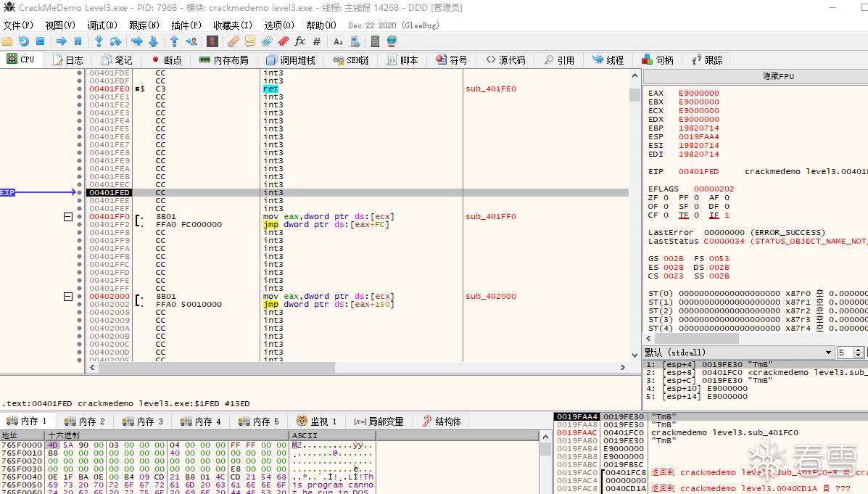Restart debugging with the circular arrow icon

pyautogui.click(x=24, y=41)
